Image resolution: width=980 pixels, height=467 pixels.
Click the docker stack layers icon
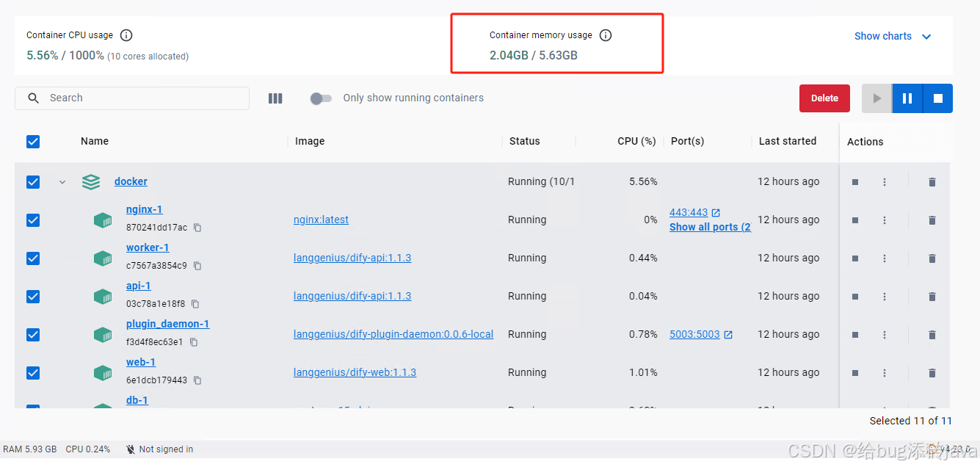91,181
